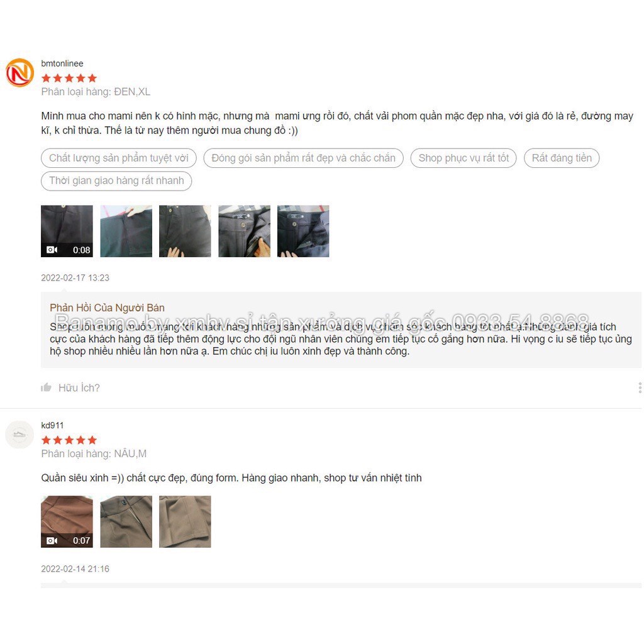This screenshot has width=644, height=644.
Task: View last black pants waistband photo
Action: click(303, 231)
